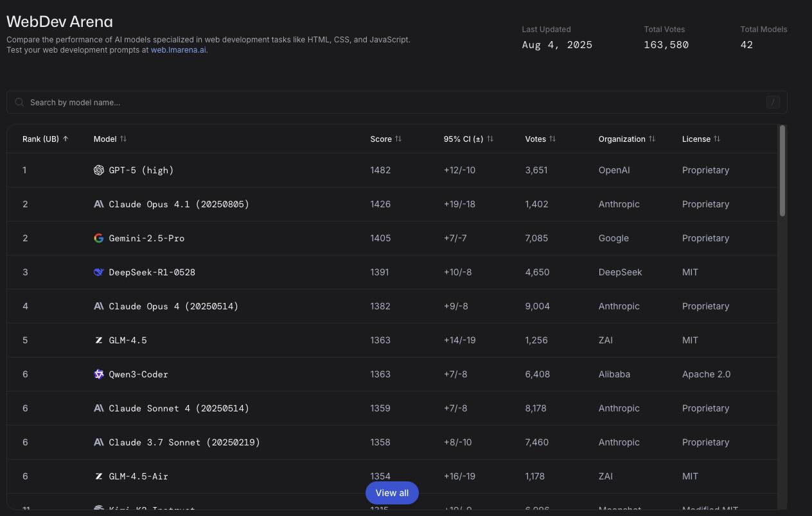Select the GPT-5 (high) model name
The image size is (812, 516).
click(x=141, y=170)
